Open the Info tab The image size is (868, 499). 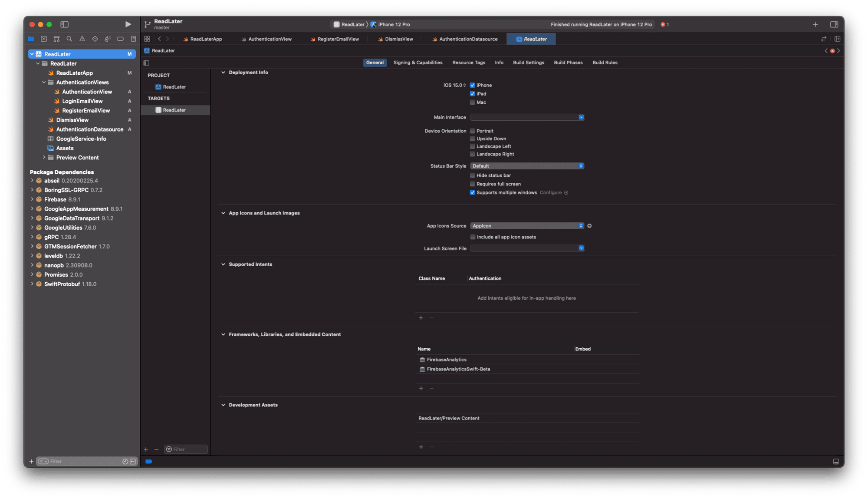[x=499, y=63]
